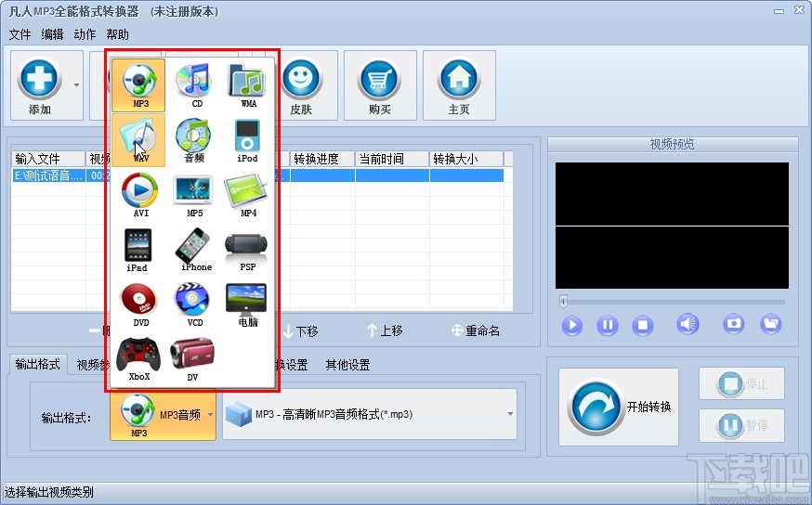Viewport: 812px width, 505px height.
Task: Pick the iPad device icon
Action: (138, 250)
